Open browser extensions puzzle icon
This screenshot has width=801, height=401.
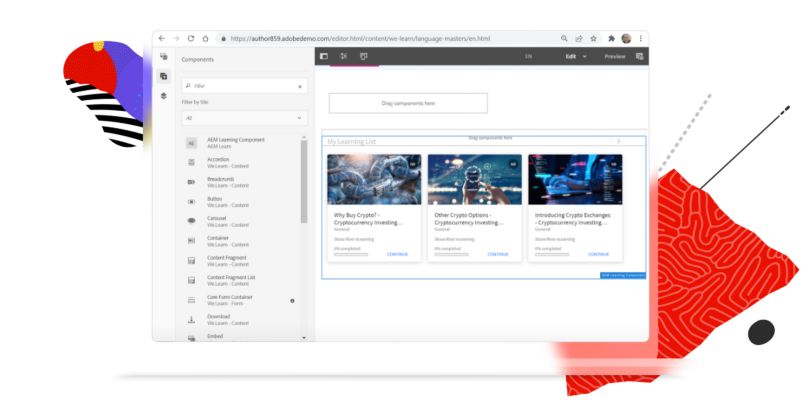[x=611, y=38]
